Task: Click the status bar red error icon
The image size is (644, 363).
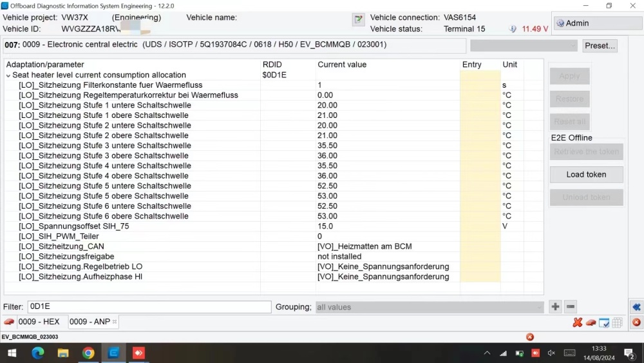Action: click(x=530, y=337)
